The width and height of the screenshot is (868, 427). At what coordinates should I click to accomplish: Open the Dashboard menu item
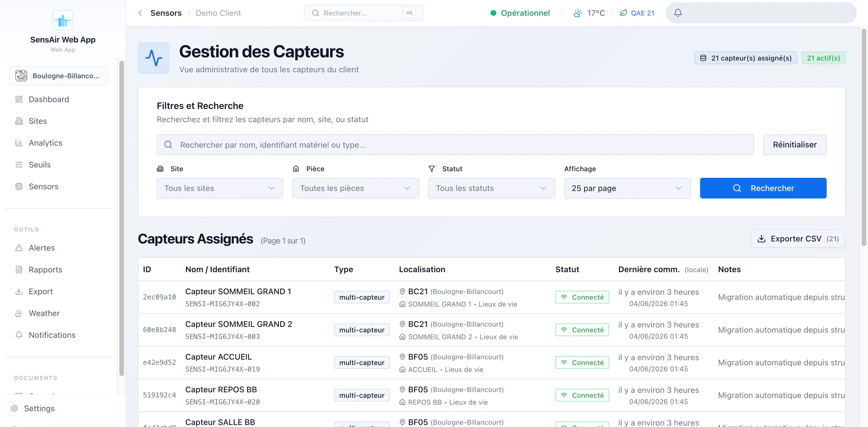59,99
